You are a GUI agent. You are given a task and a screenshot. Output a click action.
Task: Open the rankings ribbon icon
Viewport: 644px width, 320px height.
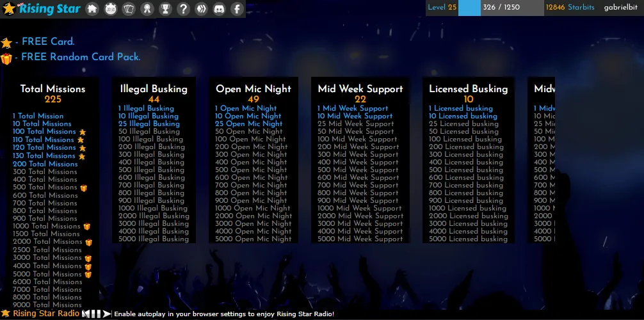(x=147, y=8)
